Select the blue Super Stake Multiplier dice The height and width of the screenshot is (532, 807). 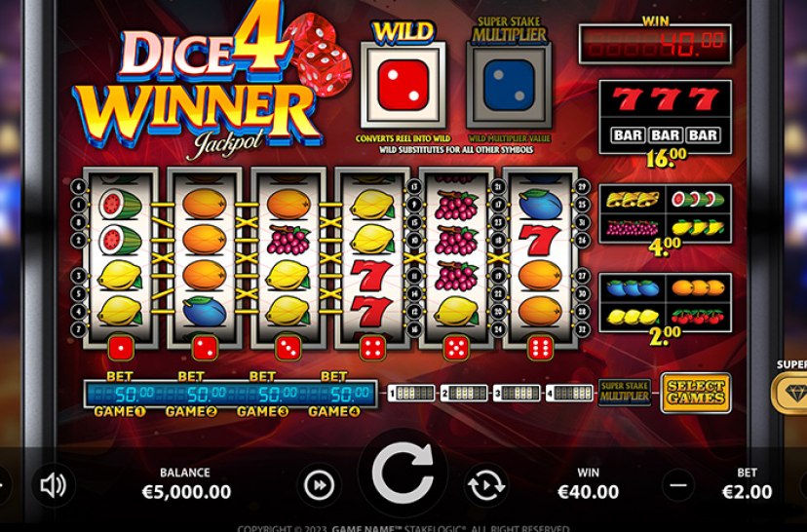pyautogui.click(x=509, y=85)
